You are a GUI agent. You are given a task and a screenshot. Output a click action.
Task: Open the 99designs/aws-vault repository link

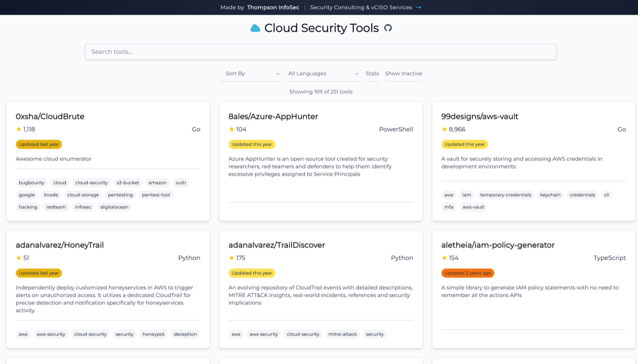point(480,116)
